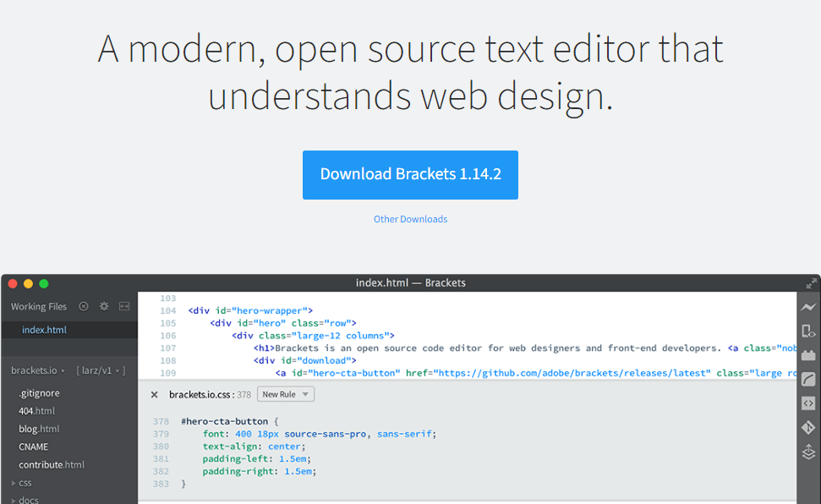
Task: Click the Download Brackets 1.14.2 button
Action: pyautogui.click(x=411, y=175)
